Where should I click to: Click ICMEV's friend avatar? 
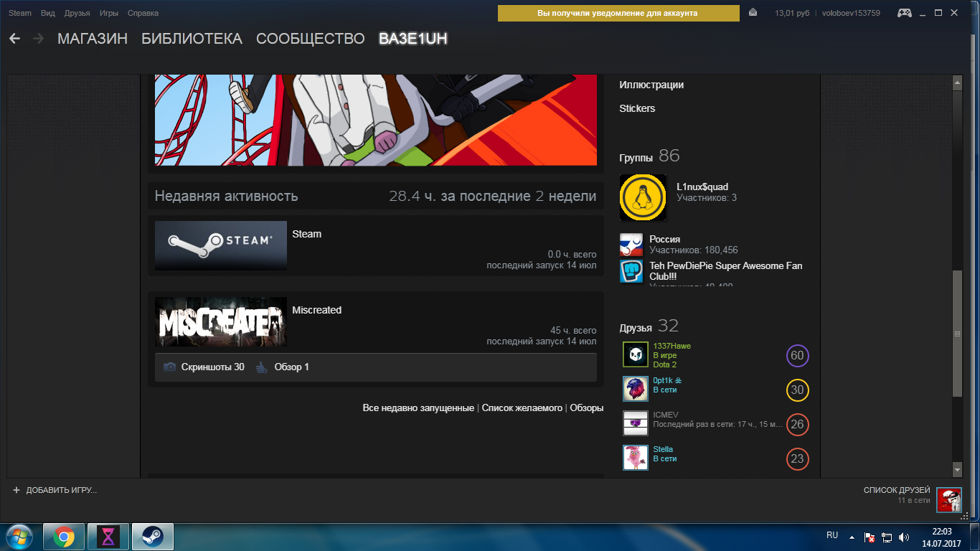[636, 423]
